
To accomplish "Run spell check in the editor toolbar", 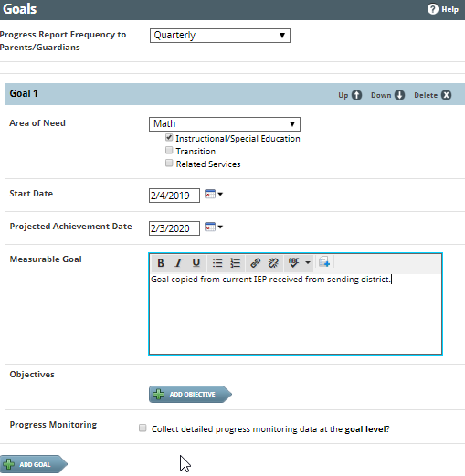I will pos(293,263).
